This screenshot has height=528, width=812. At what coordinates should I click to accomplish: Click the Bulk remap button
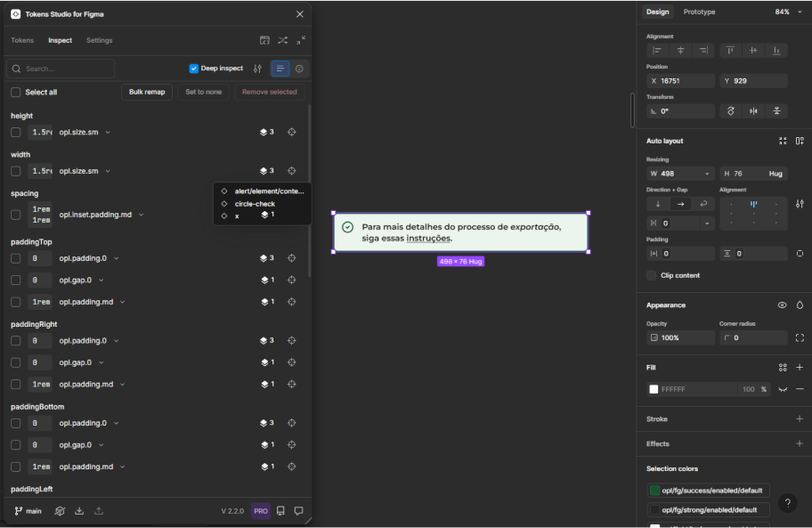pyautogui.click(x=147, y=92)
